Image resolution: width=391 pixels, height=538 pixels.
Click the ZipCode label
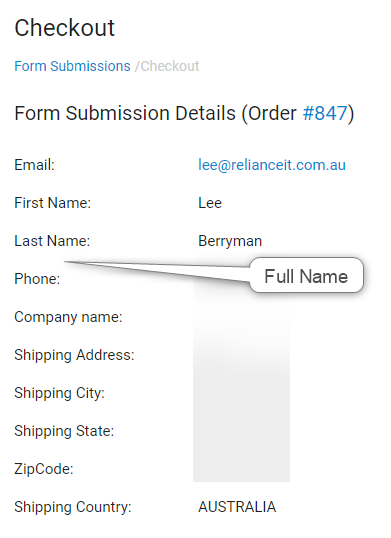tap(44, 469)
